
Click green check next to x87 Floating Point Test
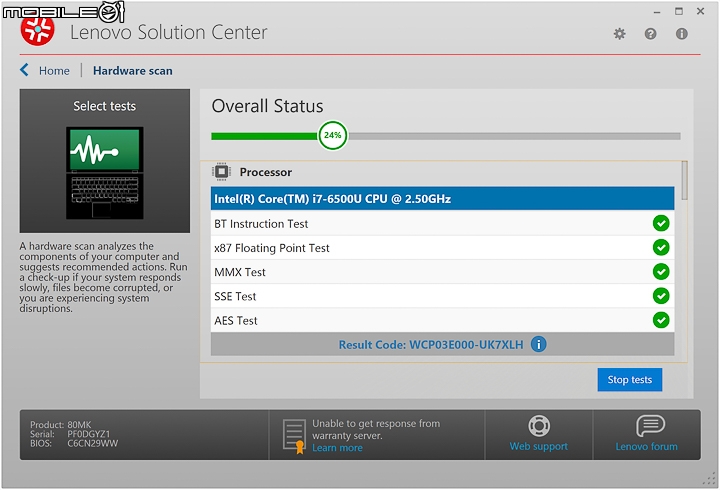[x=661, y=248]
